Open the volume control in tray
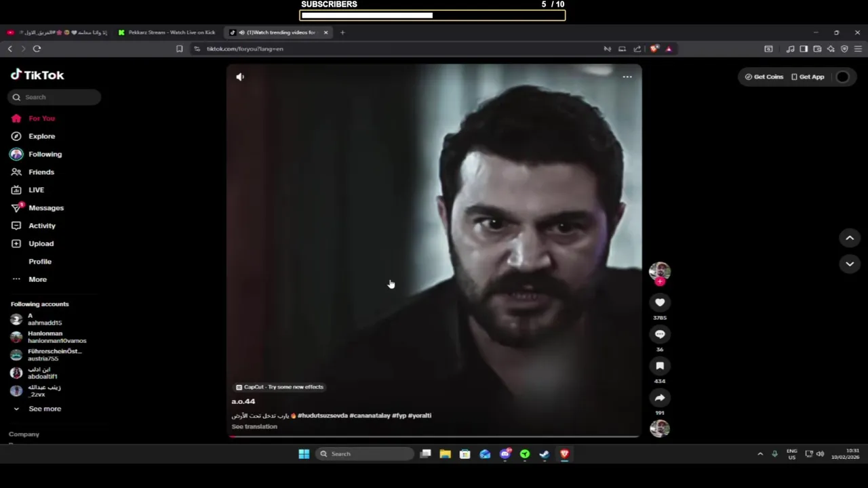The height and width of the screenshot is (488, 868). (820, 454)
